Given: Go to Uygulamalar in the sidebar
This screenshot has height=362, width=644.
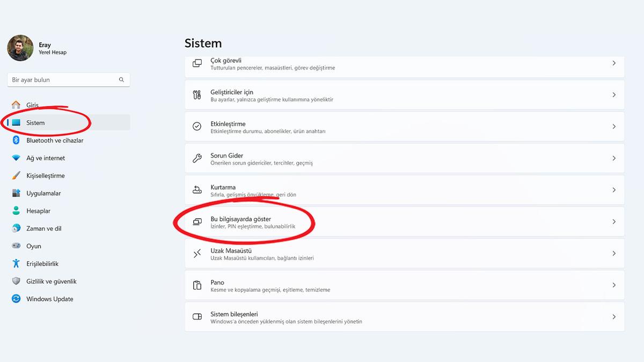Looking at the screenshot, I should click(43, 194).
